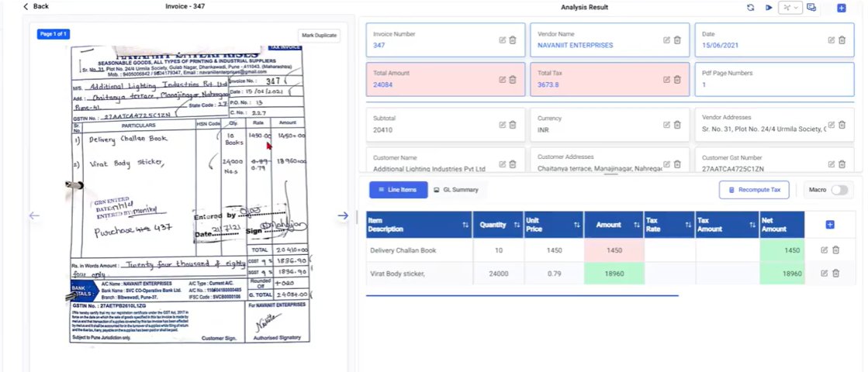Click Unit Price cell 0.79

554,273
